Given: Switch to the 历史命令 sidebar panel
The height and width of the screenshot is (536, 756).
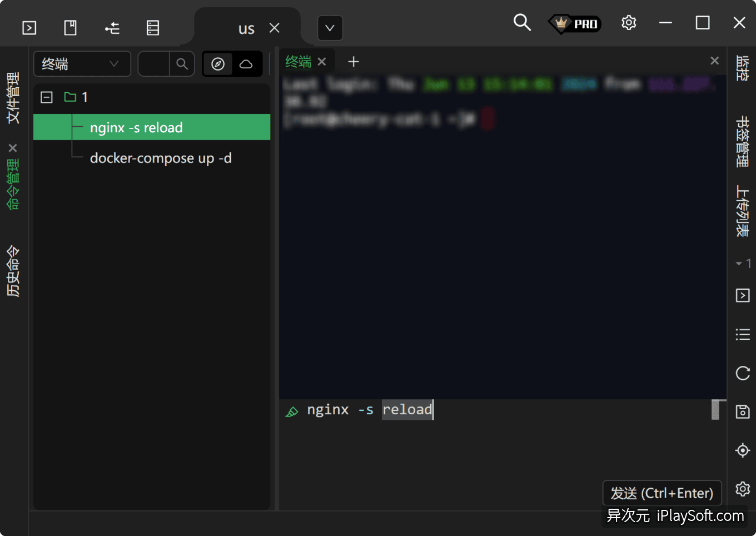Looking at the screenshot, I should coord(13,271).
